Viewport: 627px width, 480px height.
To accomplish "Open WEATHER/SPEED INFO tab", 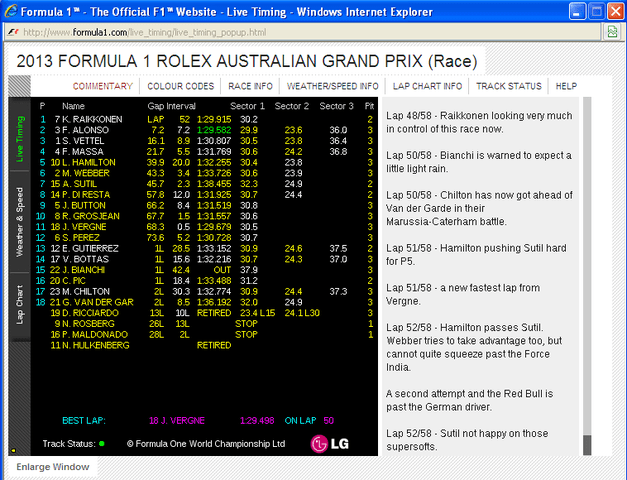I will coord(333,86).
